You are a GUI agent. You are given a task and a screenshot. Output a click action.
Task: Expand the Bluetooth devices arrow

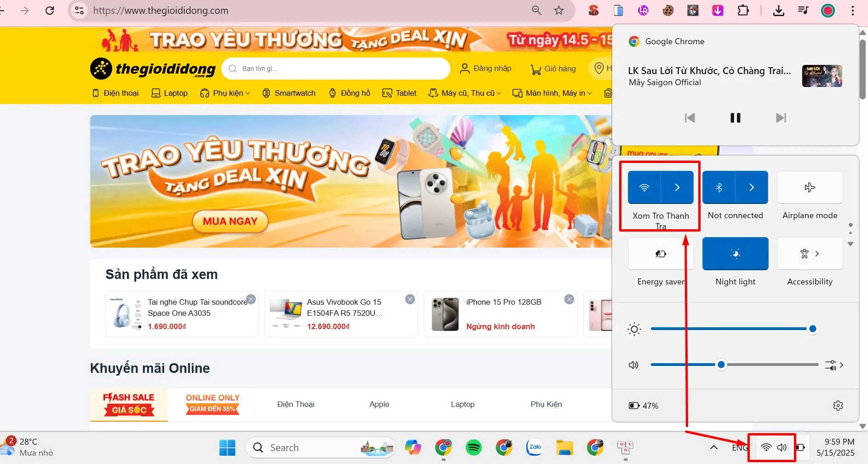tap(752, 187)
